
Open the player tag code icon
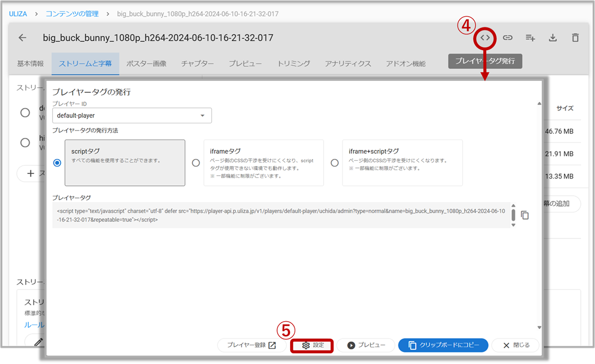(x=485, y=38)
